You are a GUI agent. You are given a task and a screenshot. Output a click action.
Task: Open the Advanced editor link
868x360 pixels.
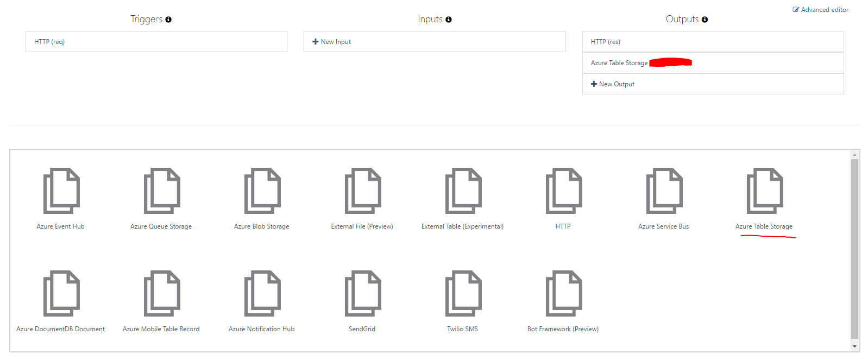click(x=821, y=10)
